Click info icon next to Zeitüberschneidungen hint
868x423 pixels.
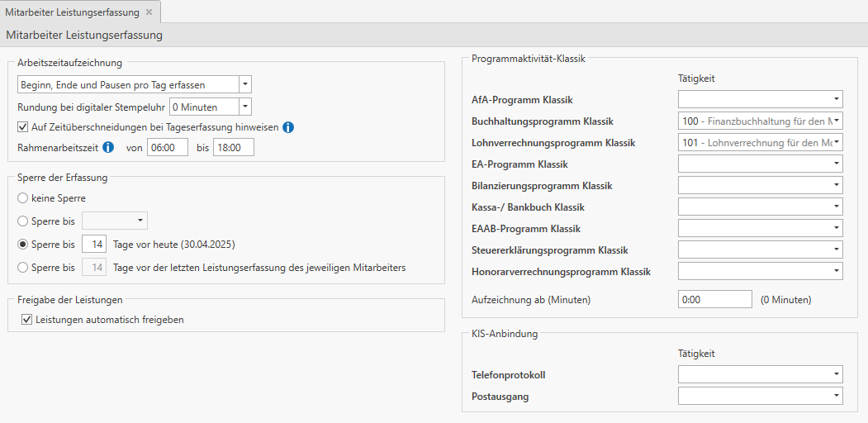point(288,127)
